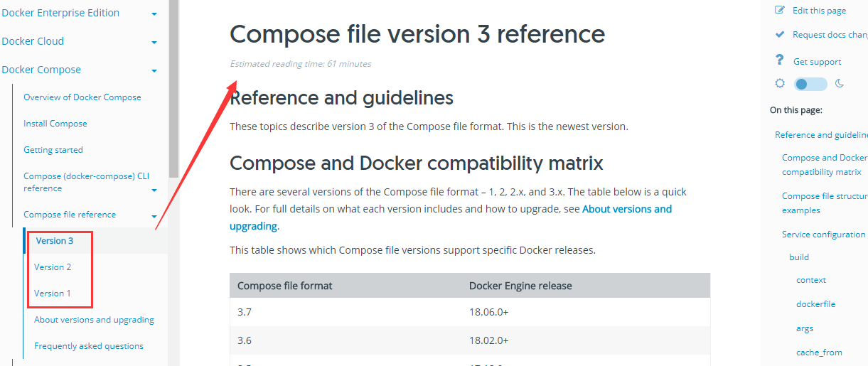
Task: Click the Get support question mark icon
Action: (x=780, y=60)
